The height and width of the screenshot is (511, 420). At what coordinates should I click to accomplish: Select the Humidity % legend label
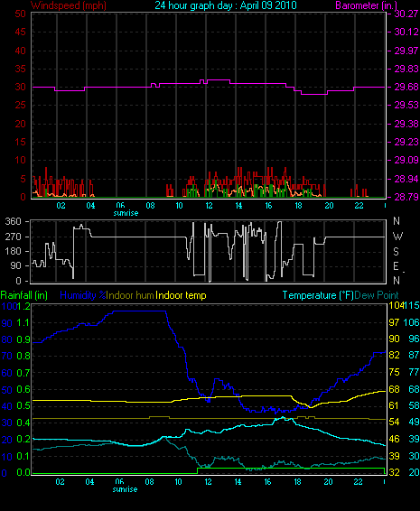coord(83,295)
